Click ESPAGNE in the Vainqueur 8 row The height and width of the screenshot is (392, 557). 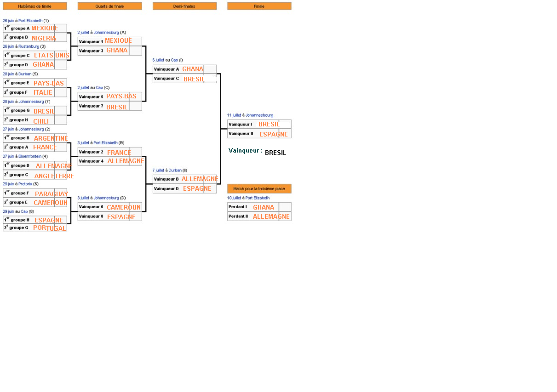pyautogui.click(x=121, y=217)
